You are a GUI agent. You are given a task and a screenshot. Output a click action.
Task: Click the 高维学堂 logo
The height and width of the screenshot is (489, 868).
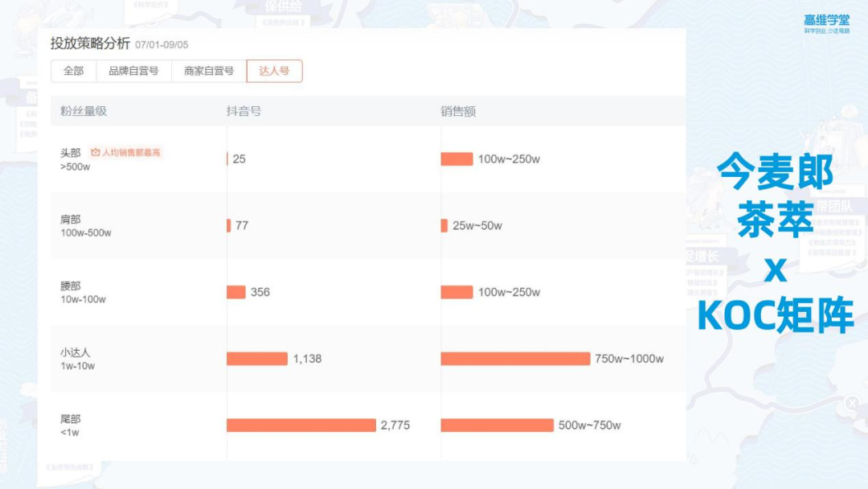pos(826,24)
